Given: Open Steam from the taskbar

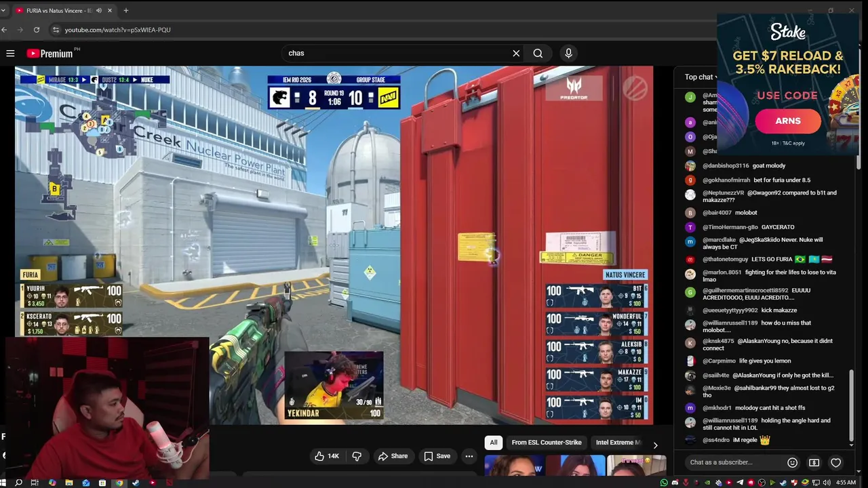Looking at the screenshot, I should [x=136, y=483].
